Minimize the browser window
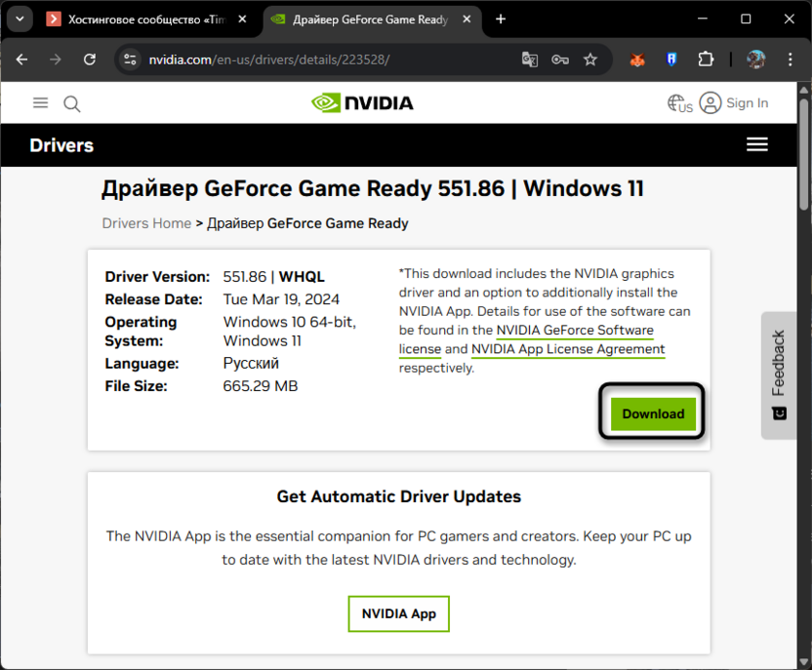The height and width of the screenshot is (670, 812). pyautogui.click(x=703, y=20)
